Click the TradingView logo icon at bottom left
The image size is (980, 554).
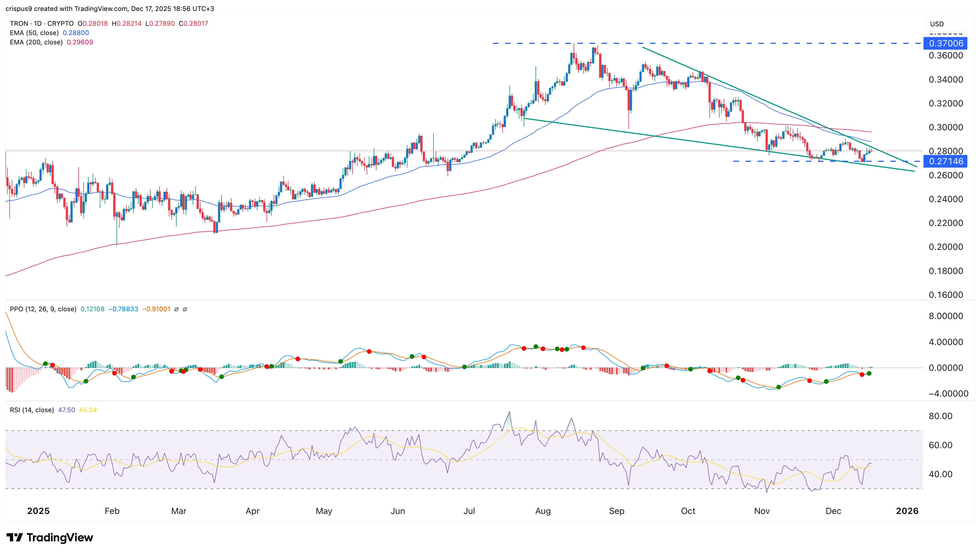pyautogui.click(x=15, y=537)
